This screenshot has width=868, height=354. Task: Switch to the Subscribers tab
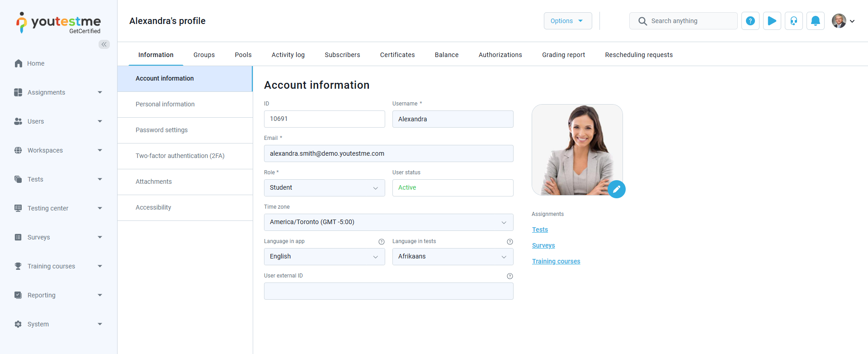click(x=342, y=55)
